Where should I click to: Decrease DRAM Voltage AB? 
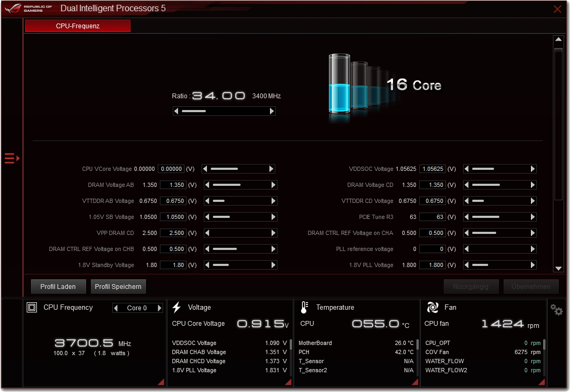tap(207, 185)
